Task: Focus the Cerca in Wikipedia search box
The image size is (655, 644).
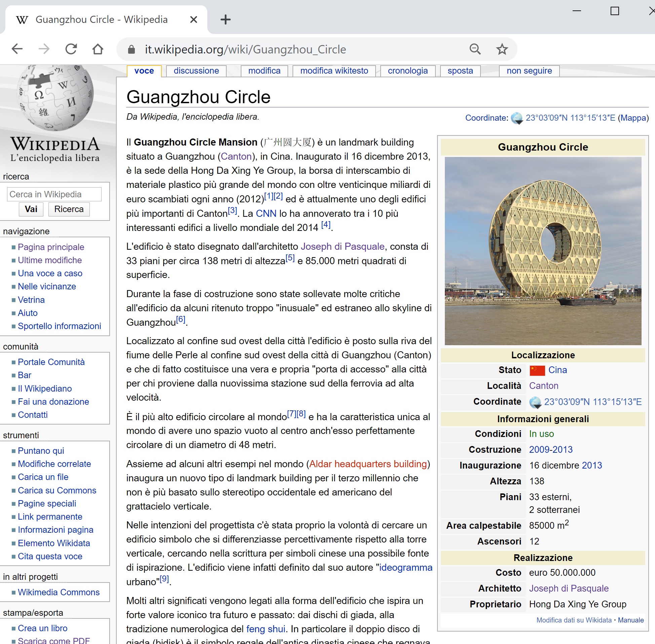Action: click(x=54, y=194)
